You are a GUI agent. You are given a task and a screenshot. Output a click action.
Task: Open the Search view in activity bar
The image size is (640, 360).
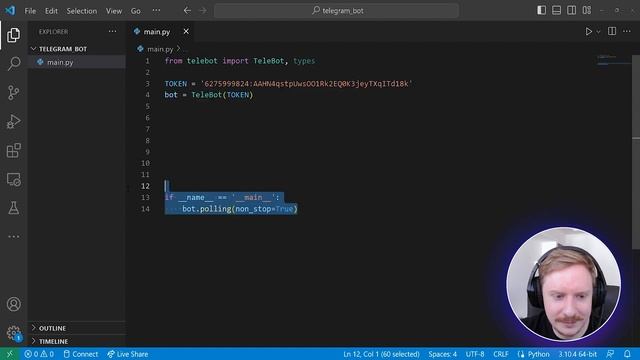13,64
